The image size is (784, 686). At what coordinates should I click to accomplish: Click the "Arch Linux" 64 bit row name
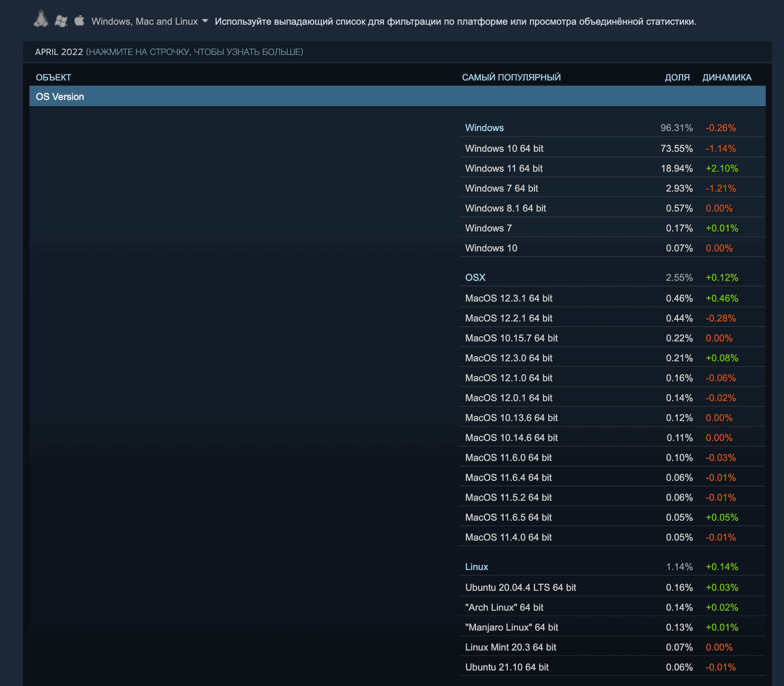tap(504, 607)
